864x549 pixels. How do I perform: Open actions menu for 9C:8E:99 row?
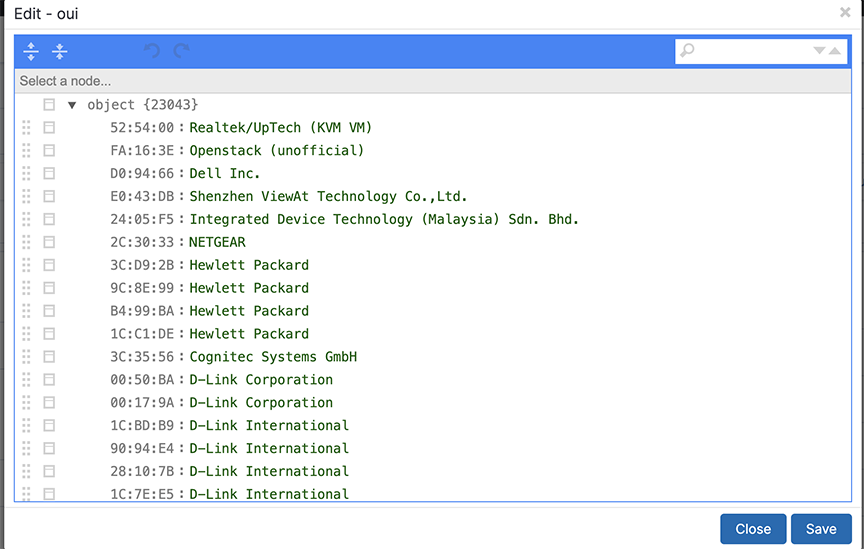coord(49,288)
